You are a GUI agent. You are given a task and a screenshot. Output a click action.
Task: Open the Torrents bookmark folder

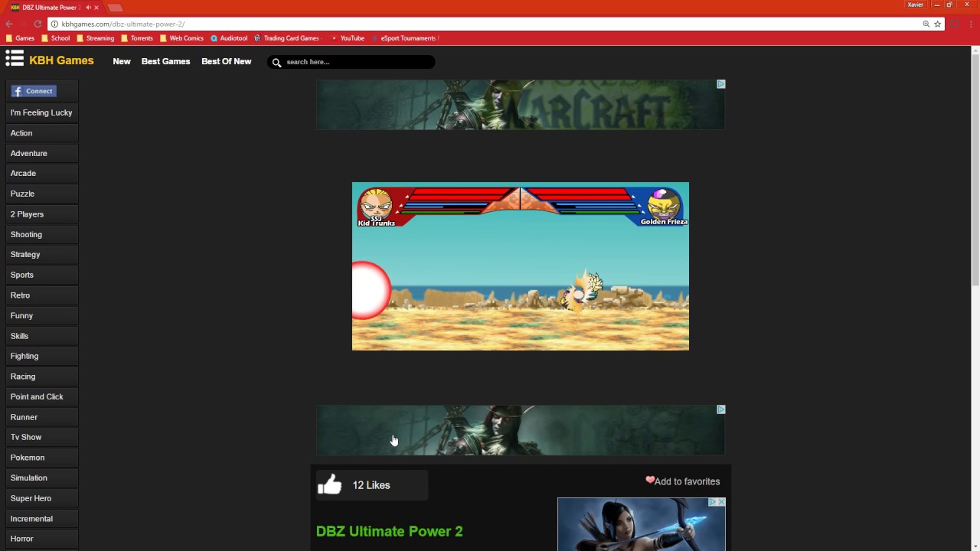tap(137, 38)
